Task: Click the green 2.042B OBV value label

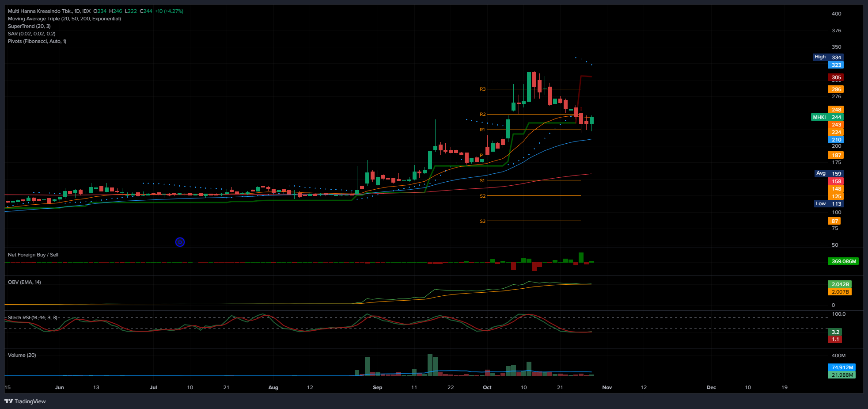Action: point(840,284)
